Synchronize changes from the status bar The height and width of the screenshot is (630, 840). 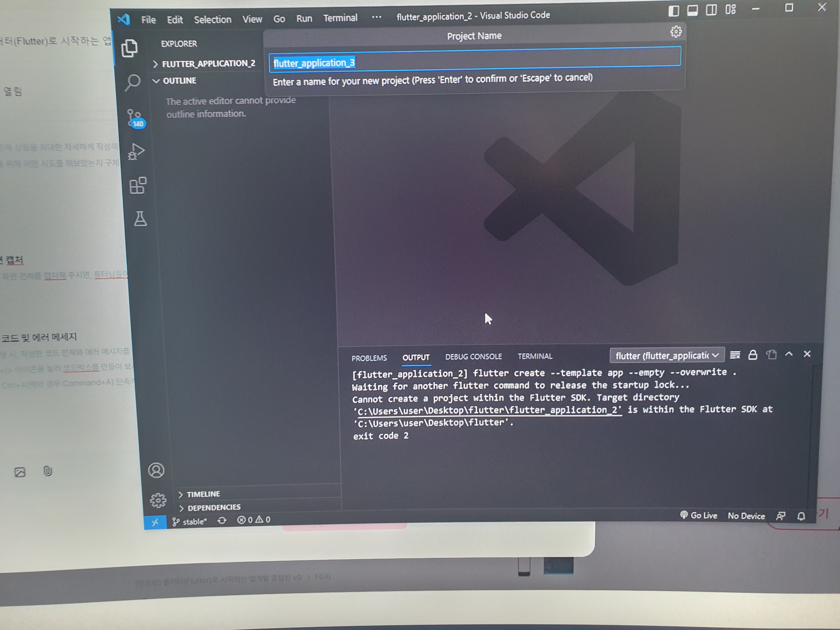222,521
